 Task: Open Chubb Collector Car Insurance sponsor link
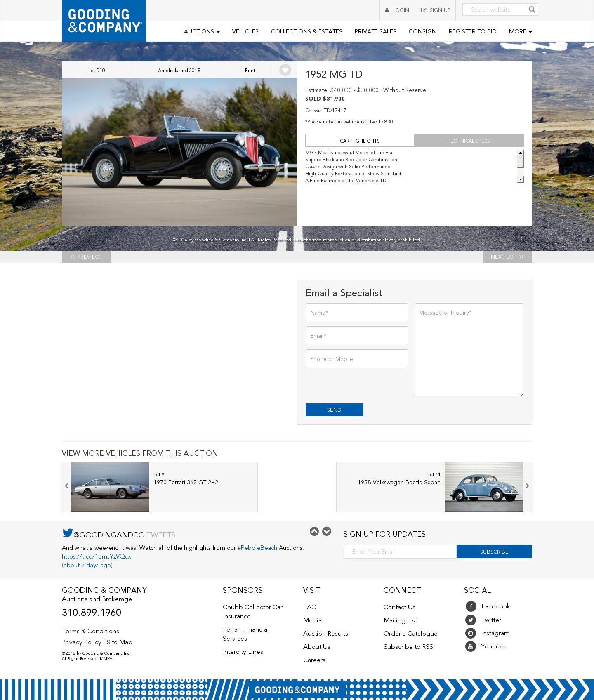[253, 612]
